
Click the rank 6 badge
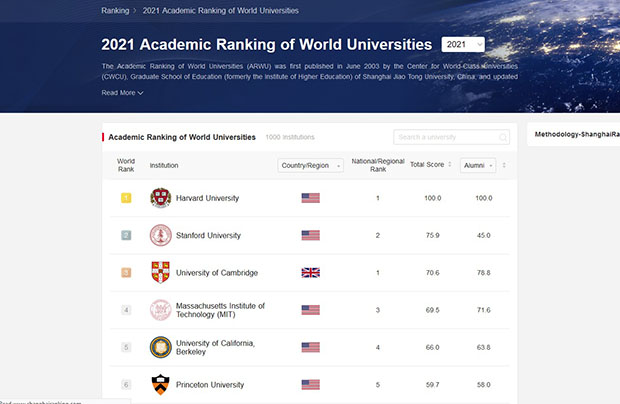[x=126, y=385]
